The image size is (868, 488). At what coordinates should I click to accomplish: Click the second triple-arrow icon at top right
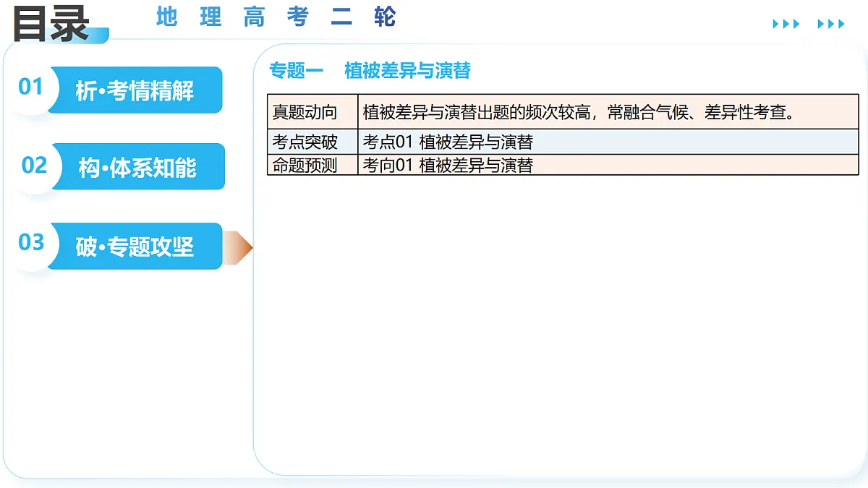[x=831, y=24]
